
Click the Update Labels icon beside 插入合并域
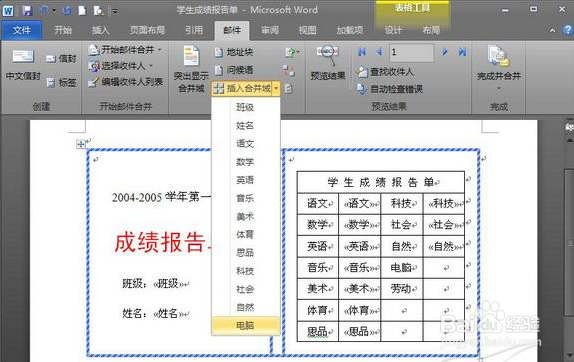pyautogui.click(x=288, y=89)
